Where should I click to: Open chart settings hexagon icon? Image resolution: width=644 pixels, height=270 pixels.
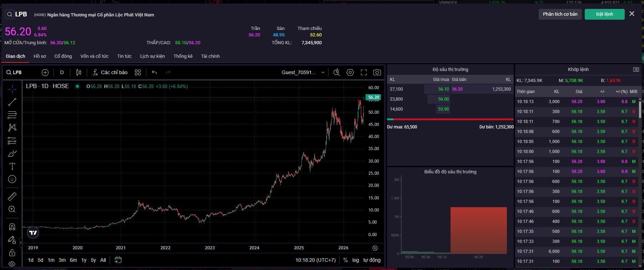(x=350, y=72)
